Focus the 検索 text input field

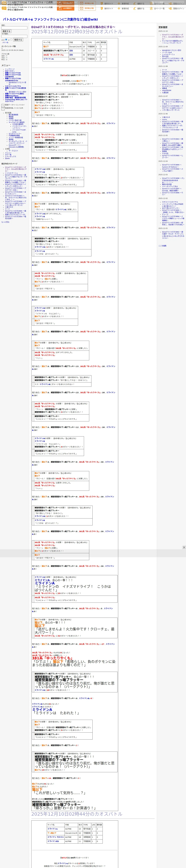pyautogui.click(x=14, y=28)
